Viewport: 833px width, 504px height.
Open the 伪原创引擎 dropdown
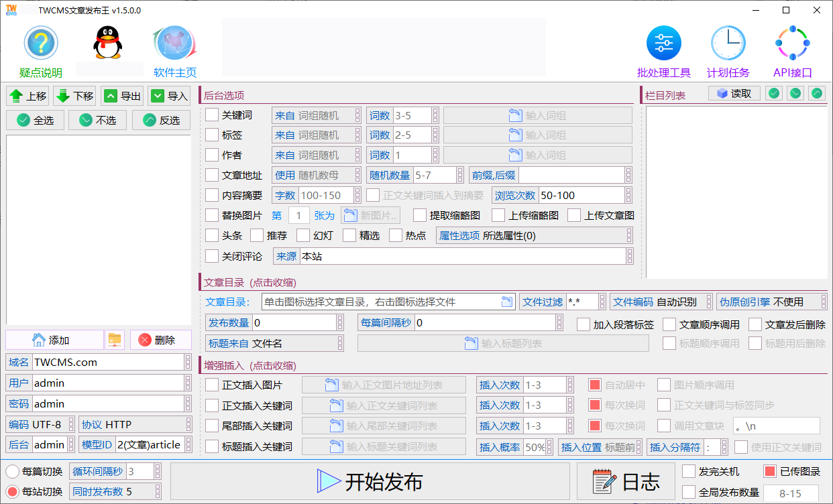(771, 302)
